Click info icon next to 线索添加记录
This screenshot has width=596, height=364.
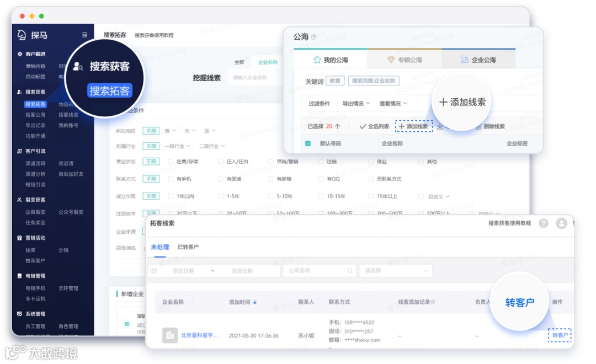coord(433,302)
